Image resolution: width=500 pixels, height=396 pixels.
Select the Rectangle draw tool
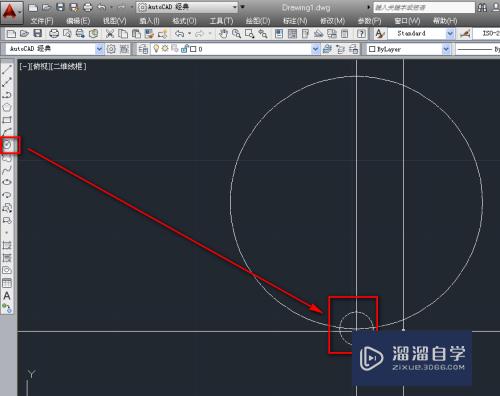(7, 120)
